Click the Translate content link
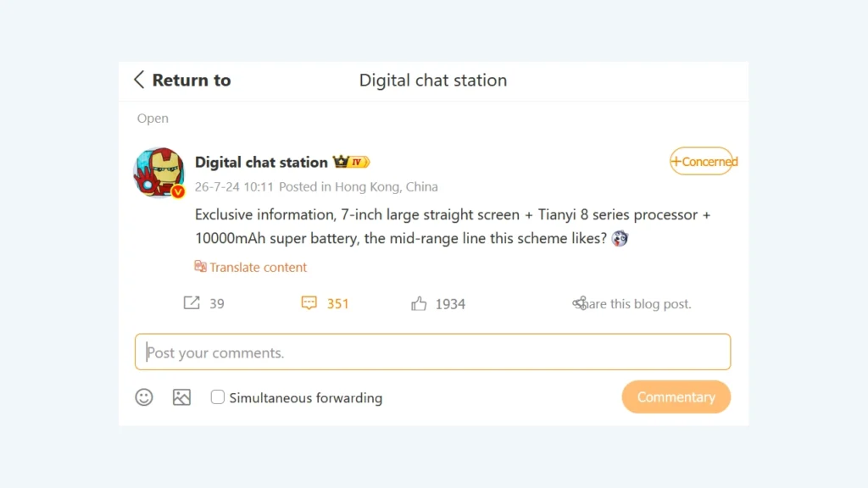The width and height of the screenshot is (868, 488). (258, 267)
